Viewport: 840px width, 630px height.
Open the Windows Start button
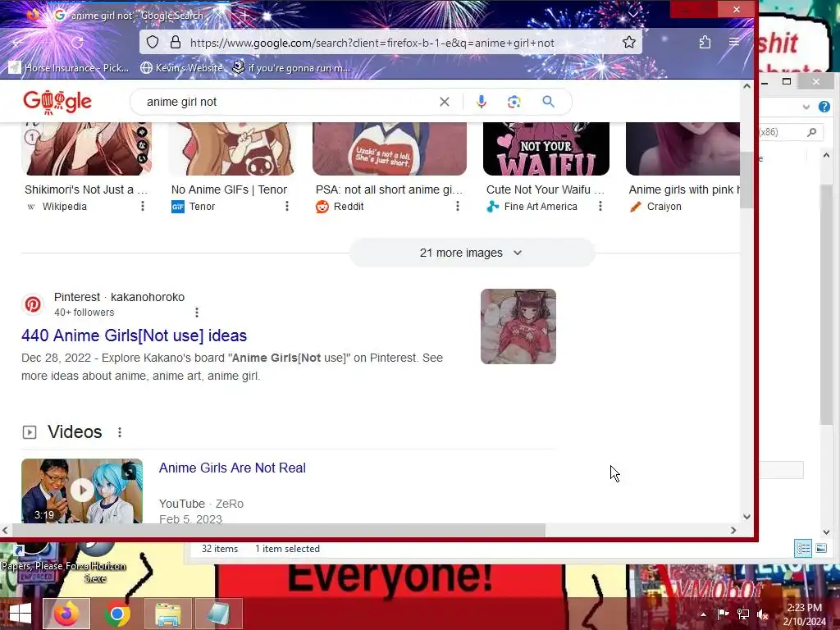(20, 614)
